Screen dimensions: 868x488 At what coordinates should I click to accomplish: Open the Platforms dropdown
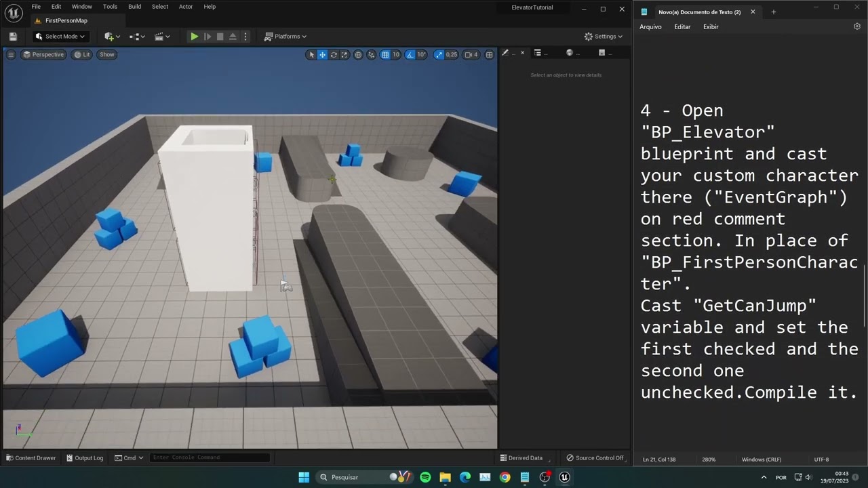(x=285, y=37)
